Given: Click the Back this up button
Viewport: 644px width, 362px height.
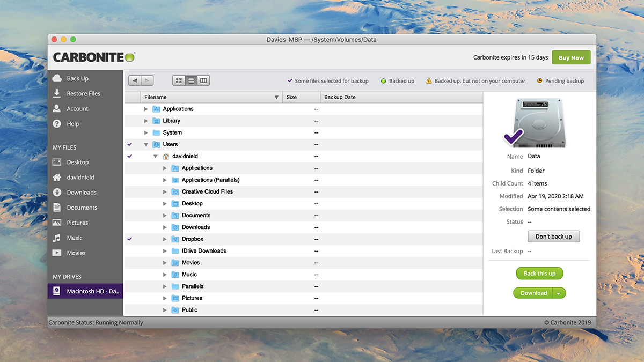Looking at the screenshot, I should click(539, 273).
